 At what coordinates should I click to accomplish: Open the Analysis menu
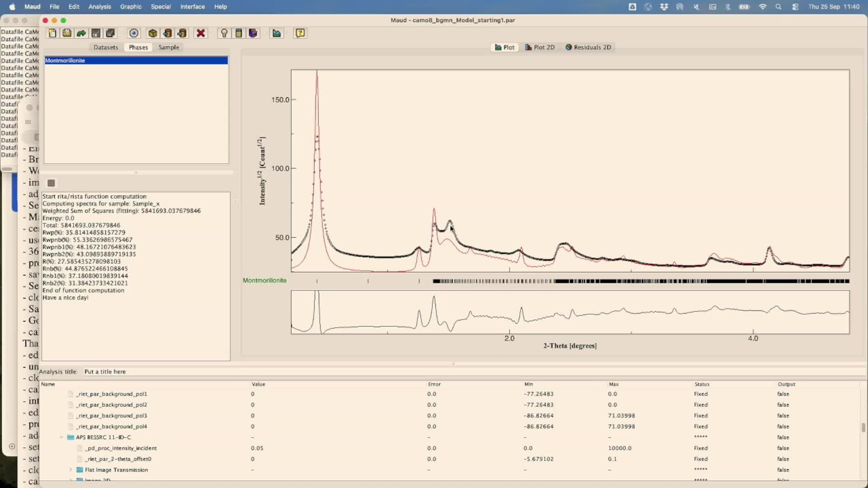click(99, 7)
